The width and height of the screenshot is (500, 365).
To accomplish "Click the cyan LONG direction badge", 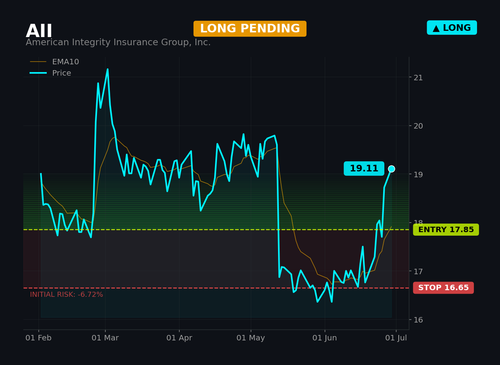I will click(x=452, y=28).
